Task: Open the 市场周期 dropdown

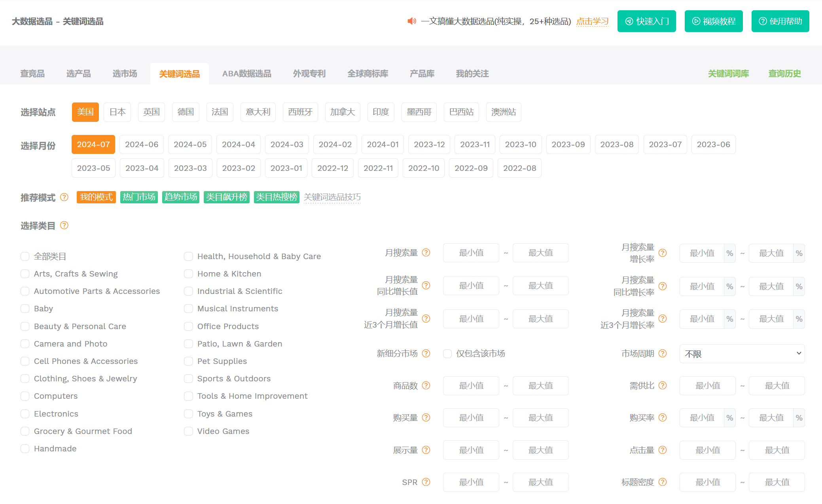Action: (x=742, y=354)
